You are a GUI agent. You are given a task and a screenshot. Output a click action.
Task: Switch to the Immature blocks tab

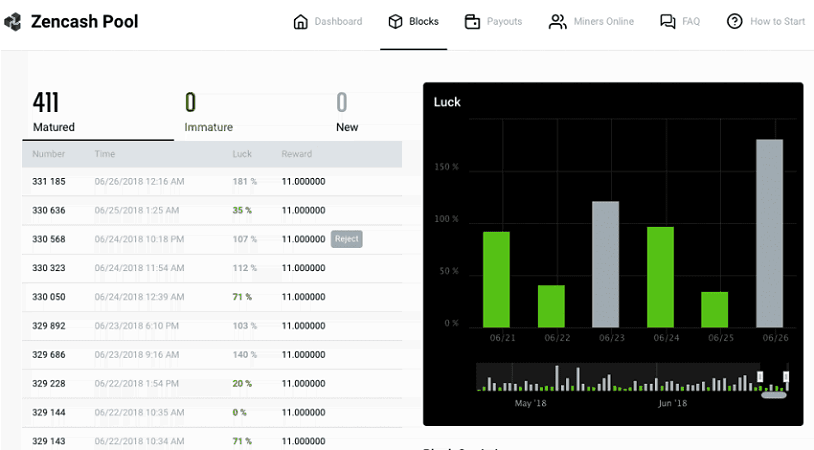click(x=208, y=112)
